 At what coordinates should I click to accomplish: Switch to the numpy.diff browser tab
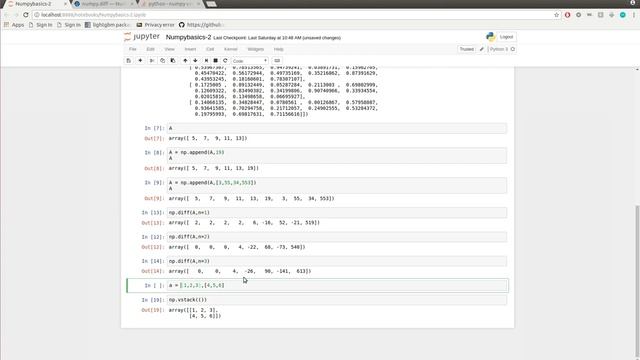click(x=103, y=4)
